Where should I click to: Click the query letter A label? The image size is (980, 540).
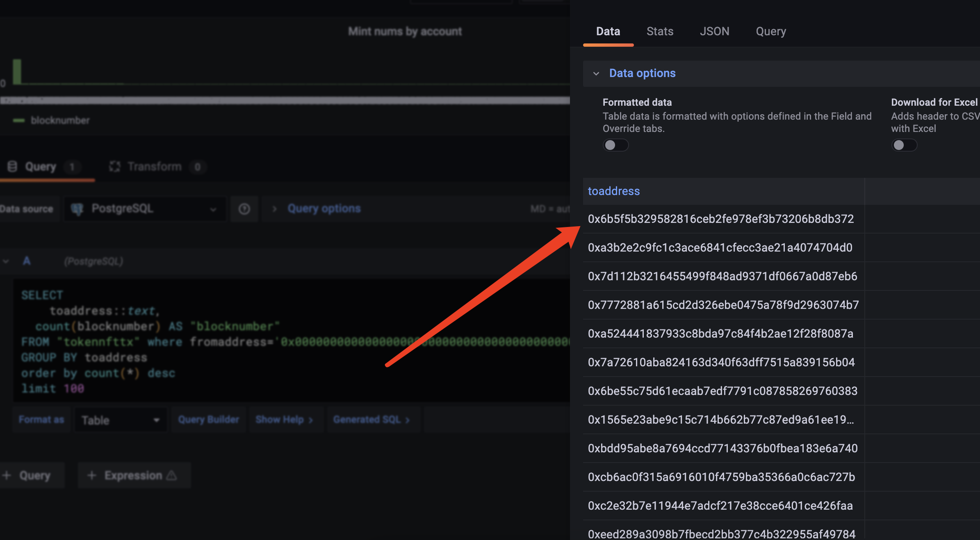click(27, 261)
